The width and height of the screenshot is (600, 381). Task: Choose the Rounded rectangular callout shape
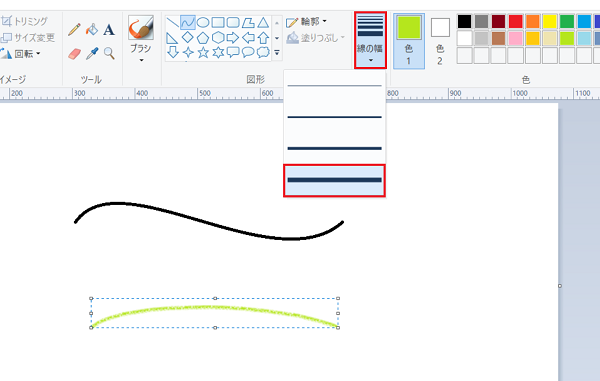click(233, 52)
